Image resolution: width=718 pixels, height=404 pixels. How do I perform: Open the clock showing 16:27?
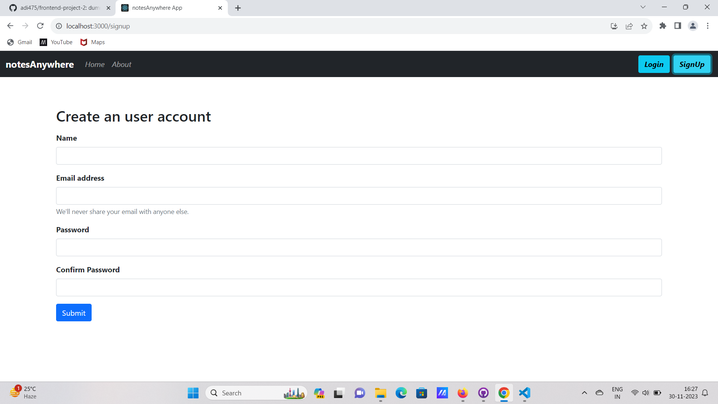pyautogui.click(x=683, y=393)
